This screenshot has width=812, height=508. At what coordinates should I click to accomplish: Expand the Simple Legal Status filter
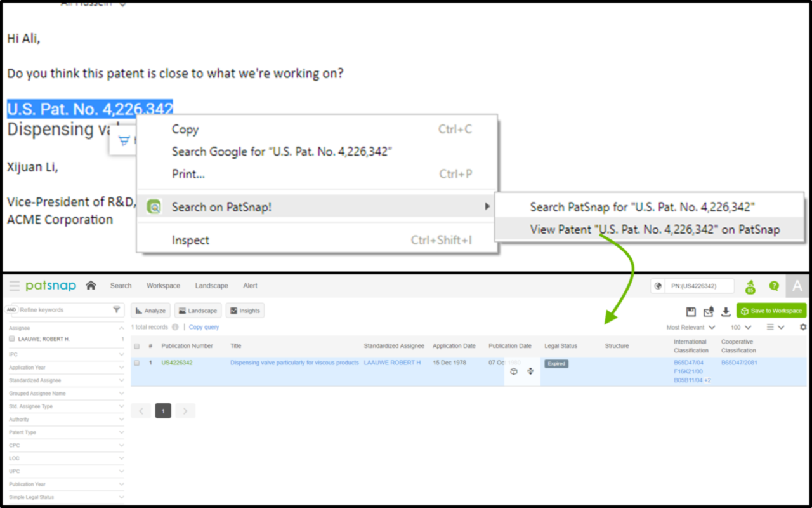pos(122,497)
